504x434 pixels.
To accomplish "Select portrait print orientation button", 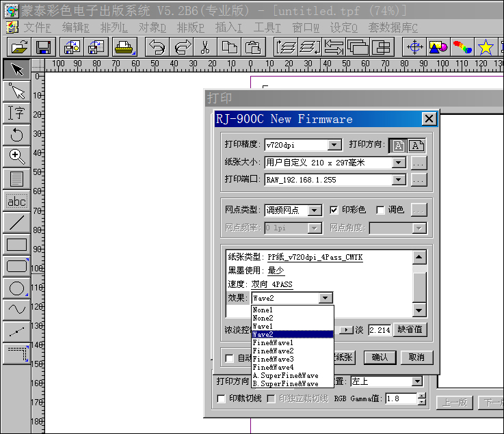I will coord(398,146).
